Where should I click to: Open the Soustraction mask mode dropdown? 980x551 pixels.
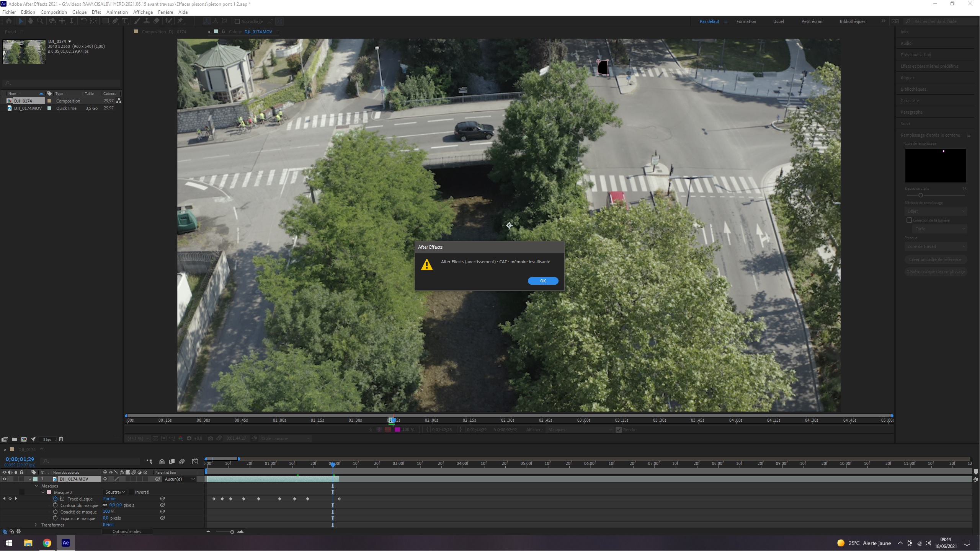point(115,492)
